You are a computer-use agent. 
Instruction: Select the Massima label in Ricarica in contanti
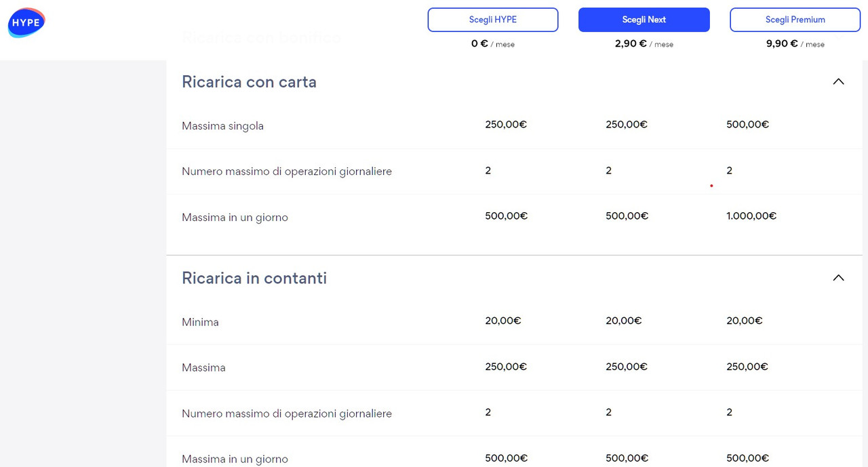click(x=203, y=367)
